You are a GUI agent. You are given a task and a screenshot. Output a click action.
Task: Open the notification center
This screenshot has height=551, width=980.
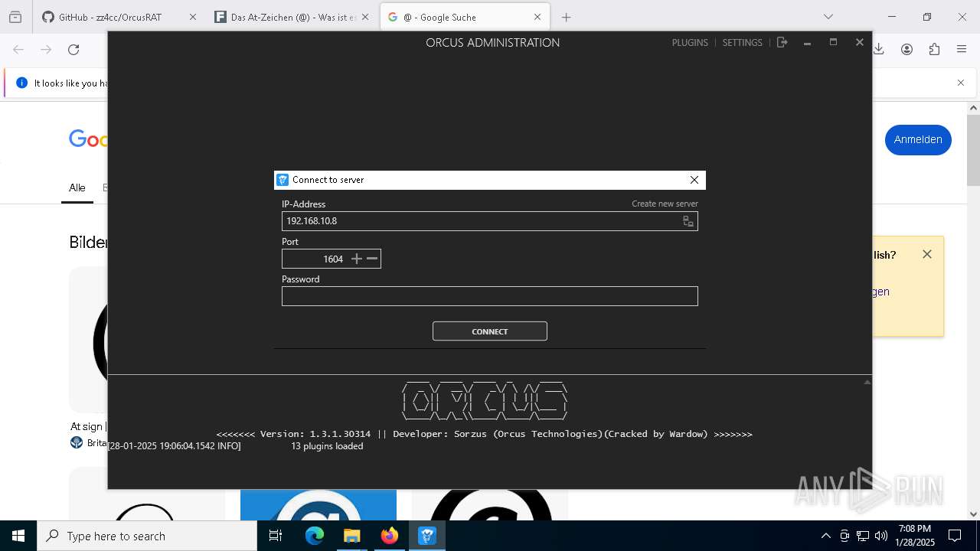955,536
